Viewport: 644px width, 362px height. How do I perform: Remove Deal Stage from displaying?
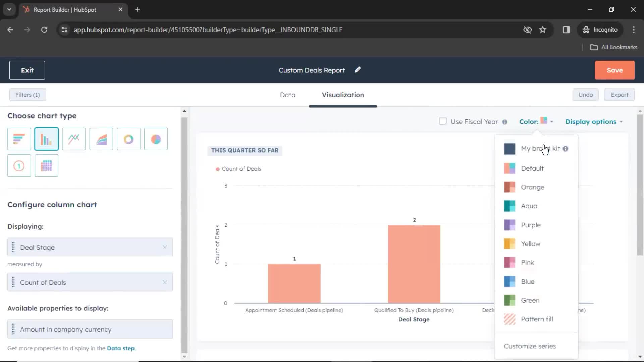pyautogui.click(x=165, y=247)
